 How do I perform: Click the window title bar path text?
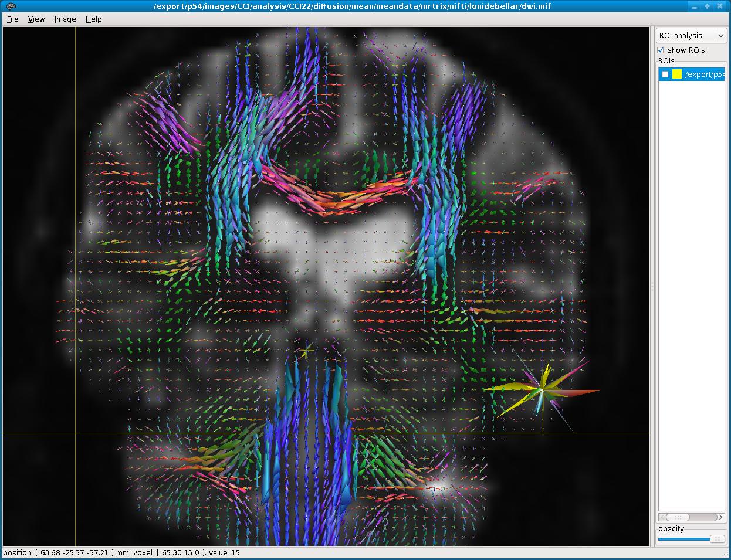click(352, 6)
